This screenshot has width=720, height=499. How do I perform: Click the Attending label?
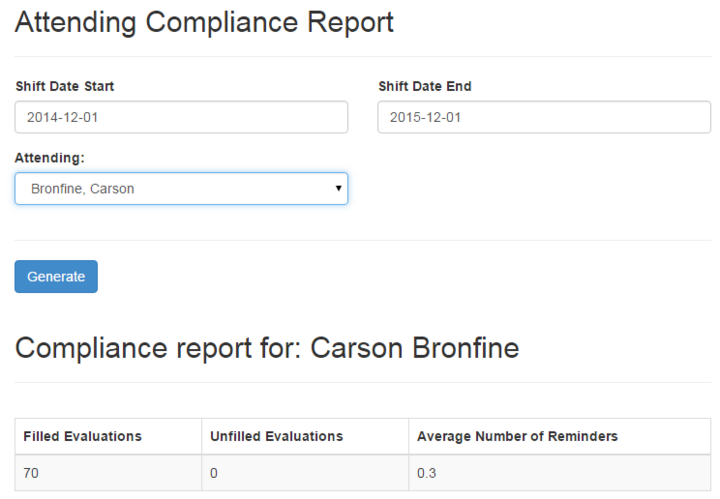[x=50, y=158]
